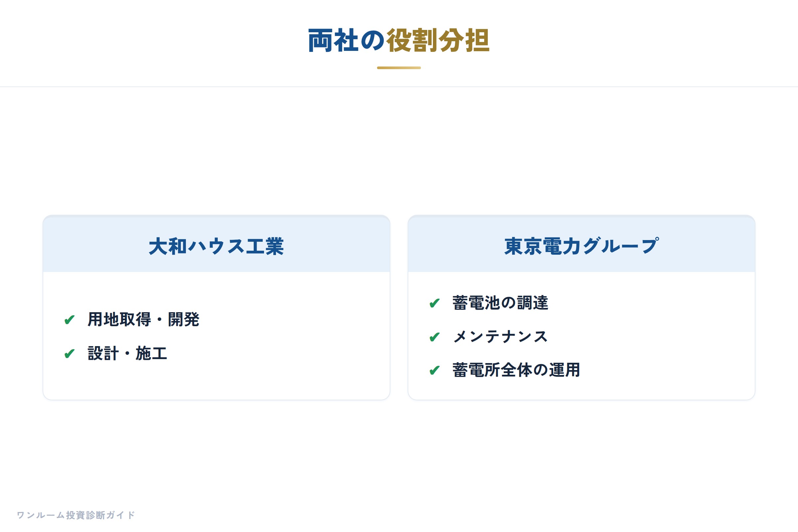798x532 pixels.
Task: Click the 蓄電所全体の運用 list item text
Action: click(x=516, y=370)
